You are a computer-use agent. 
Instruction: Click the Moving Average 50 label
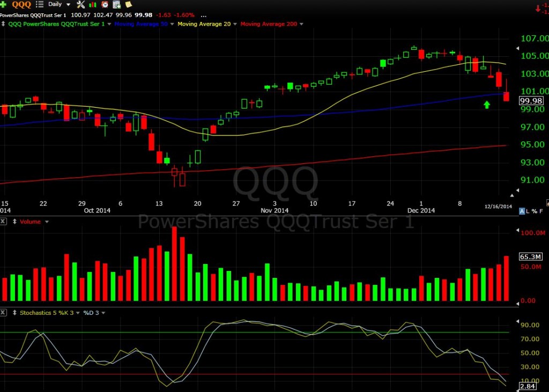(x=141, y=24)
